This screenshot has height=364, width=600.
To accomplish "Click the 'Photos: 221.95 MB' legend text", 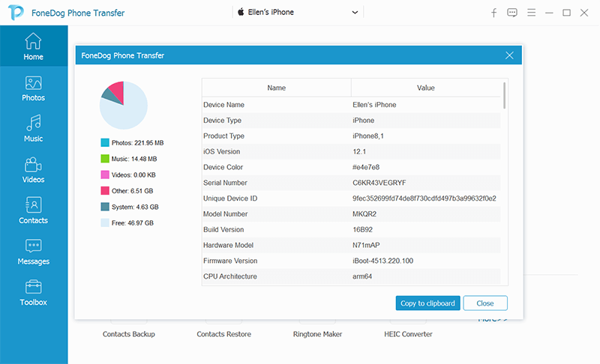I will (x=137, y=143).
